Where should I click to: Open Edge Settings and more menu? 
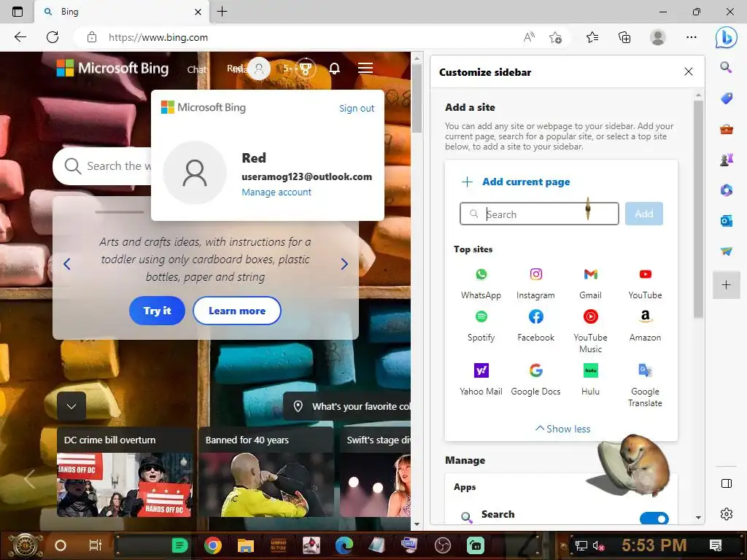tap(692, 37)
